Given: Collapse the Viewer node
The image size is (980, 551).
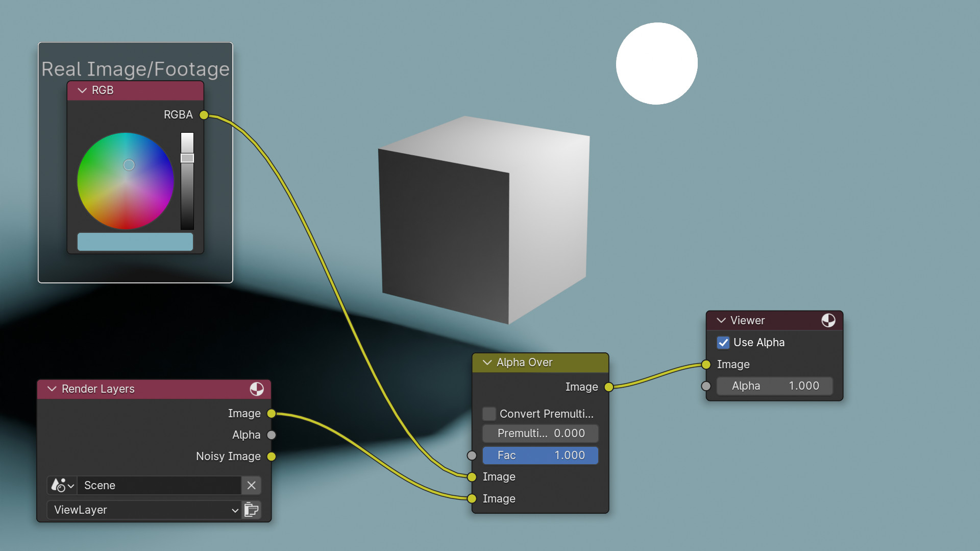Looking at the screenshot, I should click(x=721, y=321).
